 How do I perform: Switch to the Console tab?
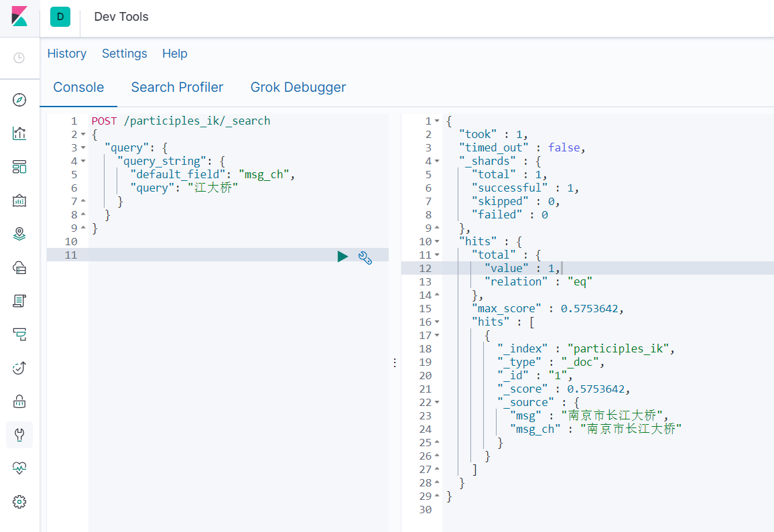(x=78, y=87)
